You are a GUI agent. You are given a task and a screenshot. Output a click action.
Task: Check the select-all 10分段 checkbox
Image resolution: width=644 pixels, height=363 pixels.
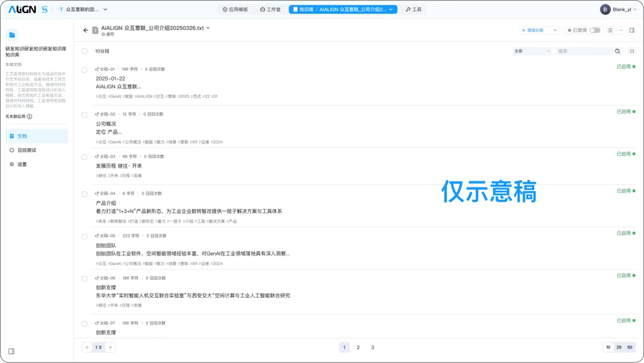(x=84, y=51)
